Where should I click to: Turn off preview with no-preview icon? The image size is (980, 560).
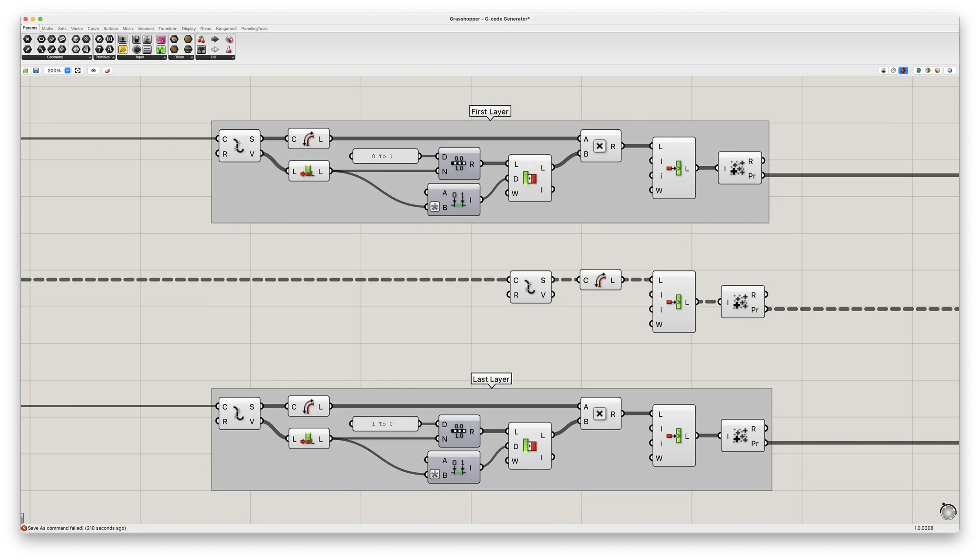884,70
